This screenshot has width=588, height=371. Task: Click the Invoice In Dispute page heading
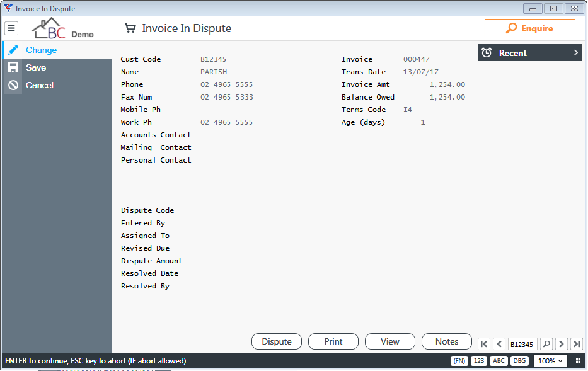(187, 28)
